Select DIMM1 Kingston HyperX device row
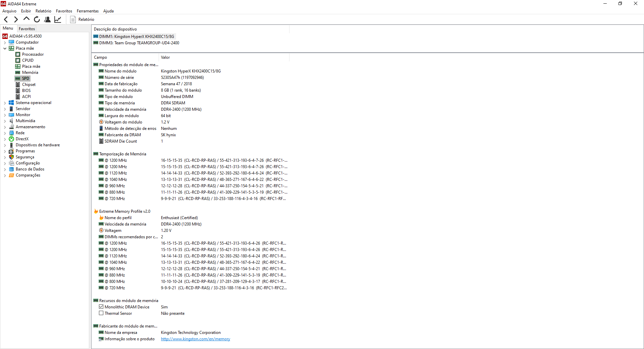Screen dimensions: 644x349 (x=134, y=37)
